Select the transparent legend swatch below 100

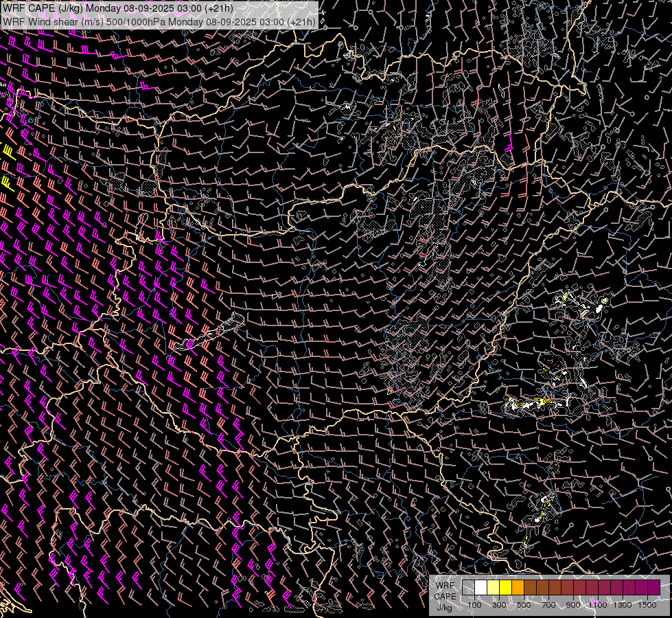point(468,587)
